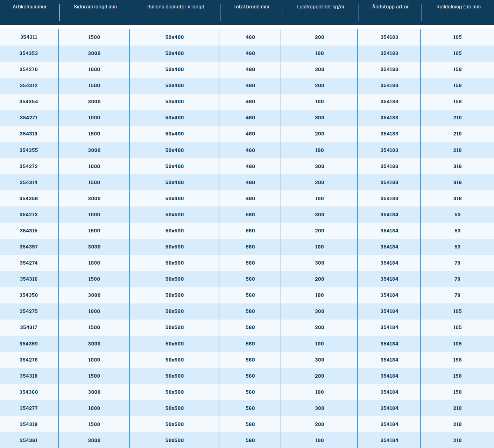Click the 105 roller pitch in row 354317
Image resolution: width=494 pixels, height=448 pixels.
[x=458, y=327]
